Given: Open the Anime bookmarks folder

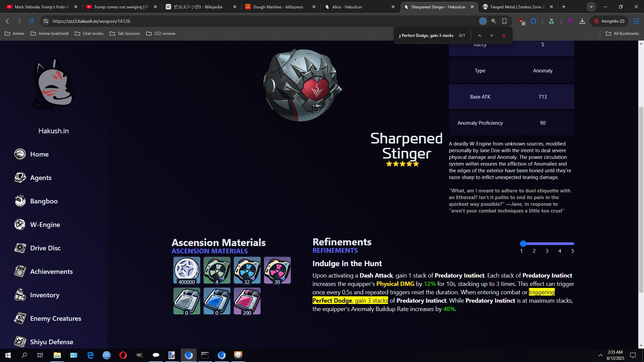Looking at the screenshot, I should pyautogui.click(x=14, y=34).
